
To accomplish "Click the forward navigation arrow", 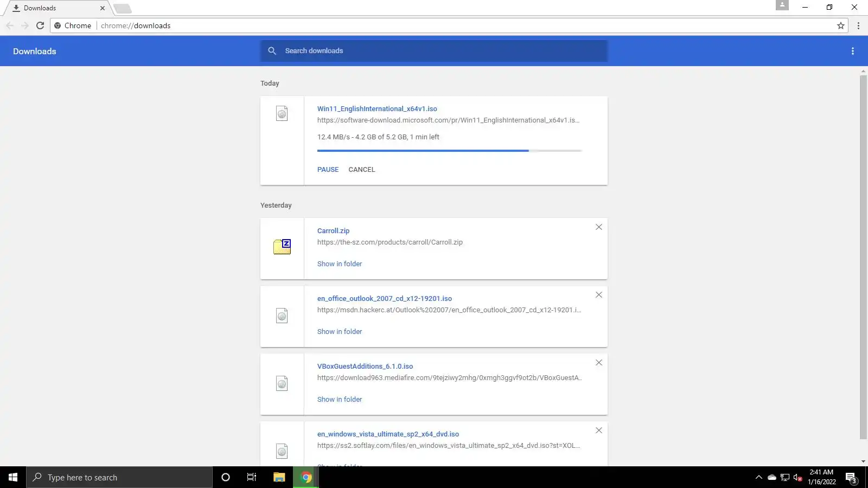I will coord(25,25).
